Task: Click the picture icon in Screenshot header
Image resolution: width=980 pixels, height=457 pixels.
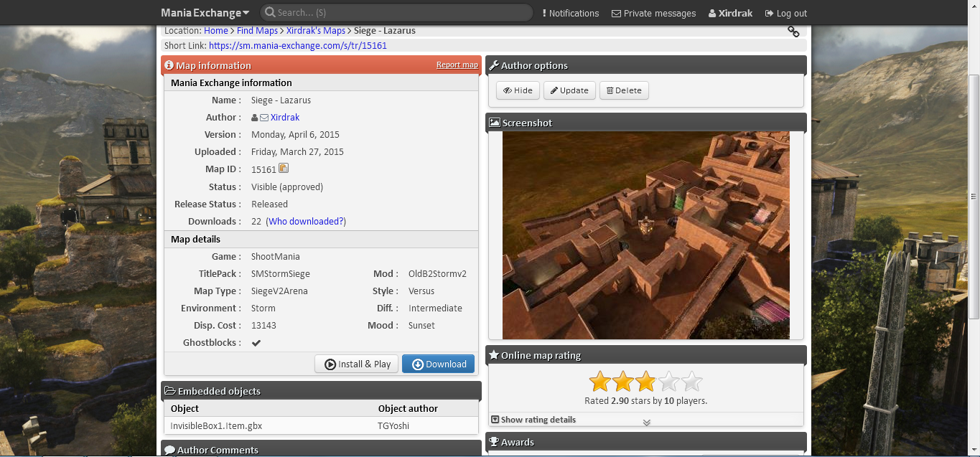Action: (x=494, y=123)
